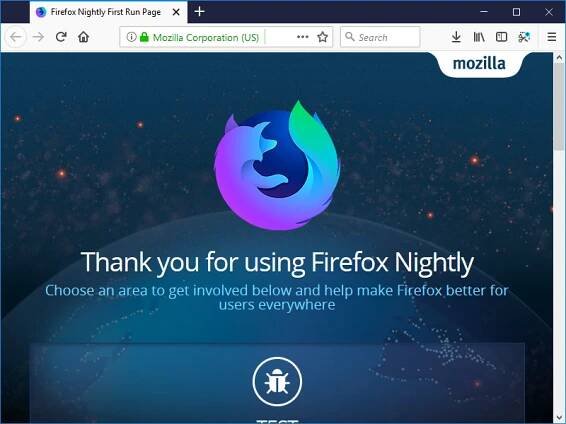The image size is (566, 424).
Task: Click into the Search box
Action: click(x=380, y=37)
